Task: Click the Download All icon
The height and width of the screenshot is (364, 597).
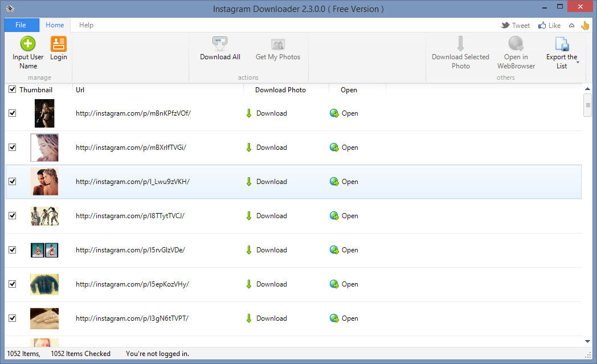Action: 220,44
